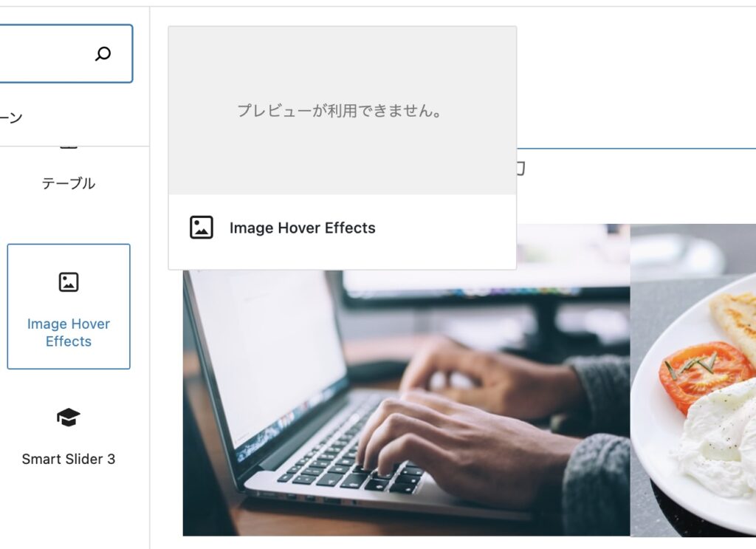Viewport: 756px width, 549px height.
Task: Click the プレビューが利用できません message
Action: pyautogui.click(x=340, y=111)
